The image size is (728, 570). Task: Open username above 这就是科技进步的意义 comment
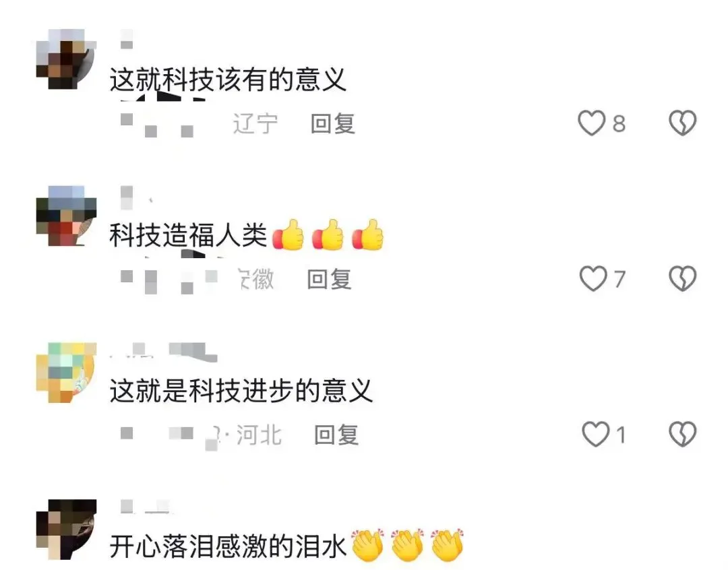click(x=163, y=351)
